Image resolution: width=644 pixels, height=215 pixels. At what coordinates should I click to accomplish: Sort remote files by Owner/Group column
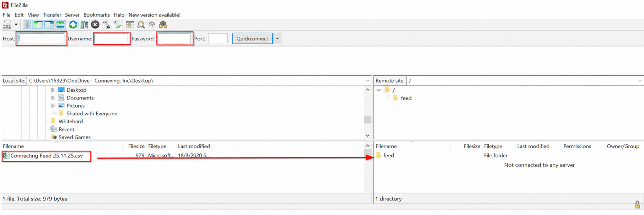tap(623, 146)
